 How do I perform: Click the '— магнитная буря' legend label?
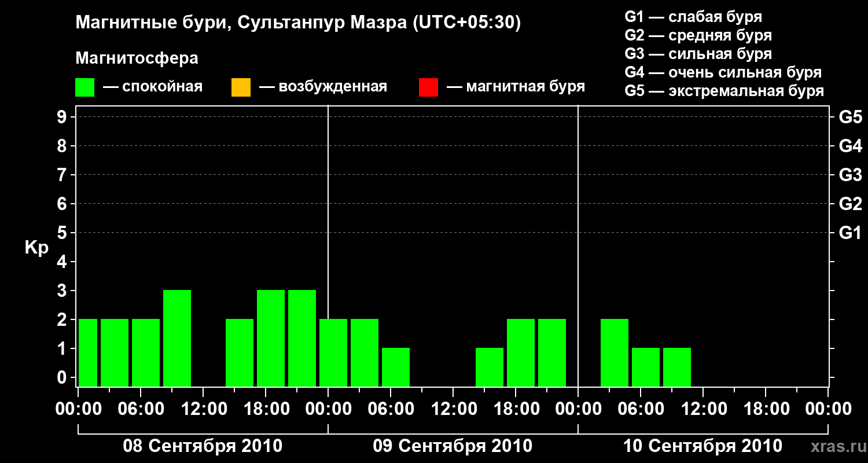click(516, 87)
